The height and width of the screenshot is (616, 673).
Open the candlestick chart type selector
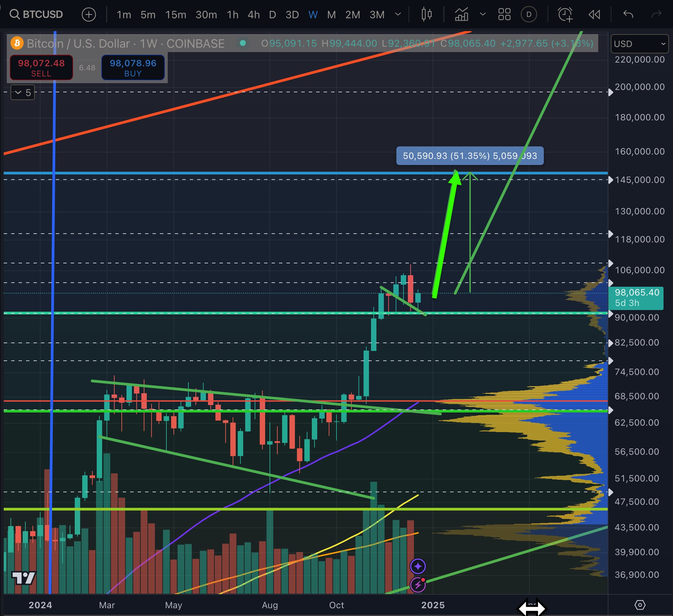426,14
